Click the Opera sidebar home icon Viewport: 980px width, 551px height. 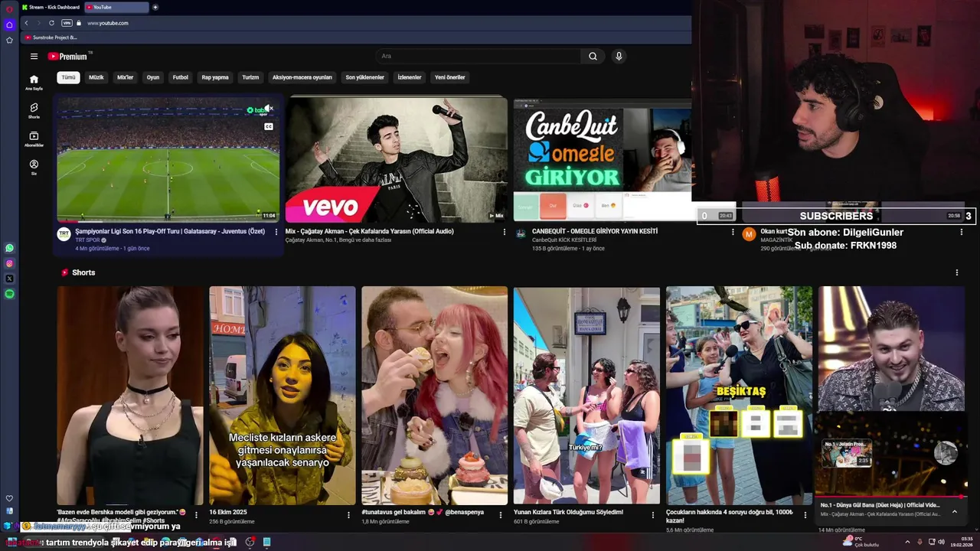click(9, 24)
